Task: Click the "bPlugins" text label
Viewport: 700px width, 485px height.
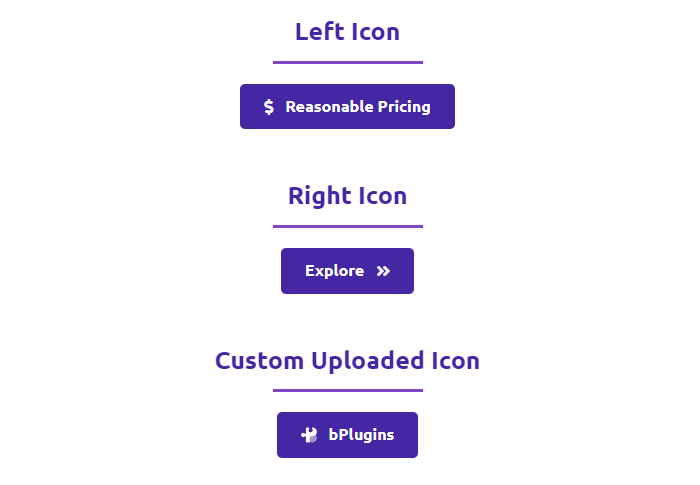Action: coord(361,435)
